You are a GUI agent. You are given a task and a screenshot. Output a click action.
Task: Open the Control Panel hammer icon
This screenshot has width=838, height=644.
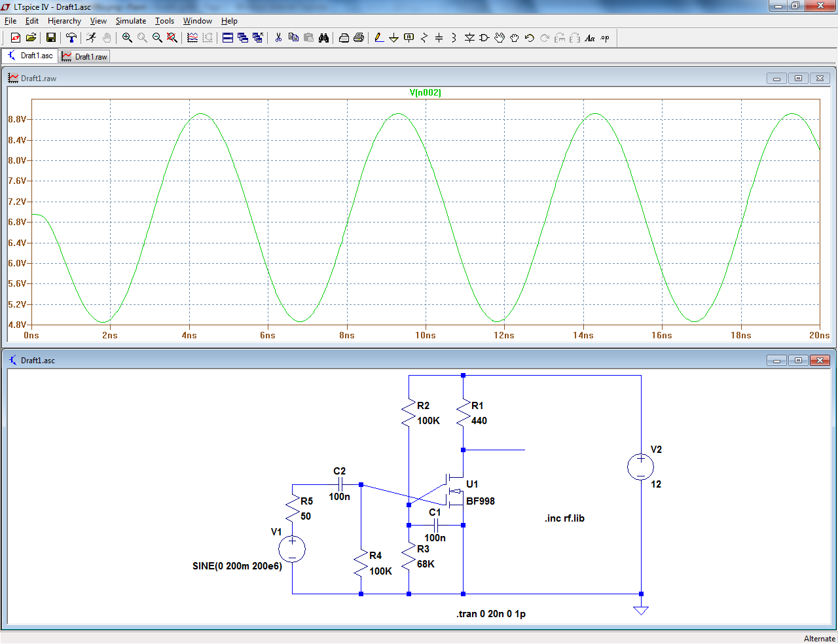click(x=71, y=38)
